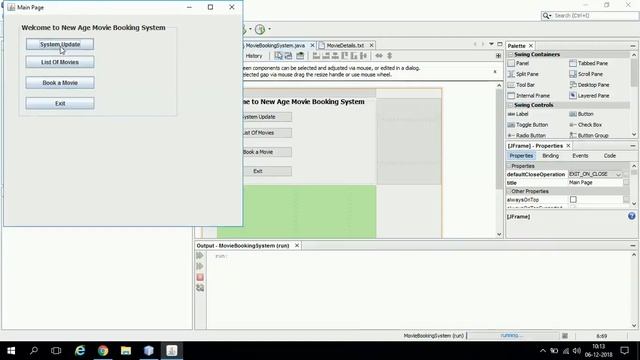This screenshot has width=640, height=360.
Task: Open Chrome from the Windows taskbar
Action: (103, 351)
